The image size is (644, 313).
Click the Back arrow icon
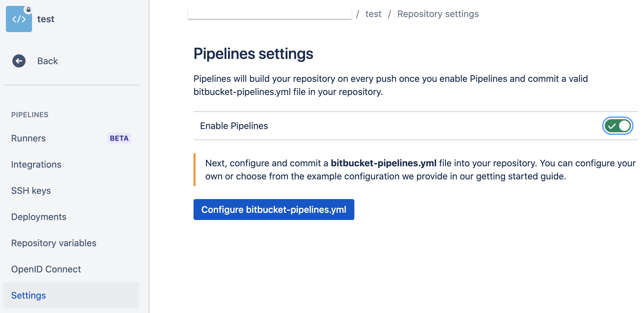pyautogui.click(x=19, y=61)
